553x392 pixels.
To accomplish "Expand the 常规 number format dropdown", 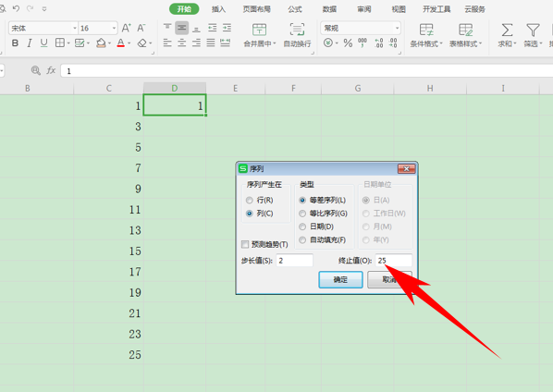I will coord(397,29).
